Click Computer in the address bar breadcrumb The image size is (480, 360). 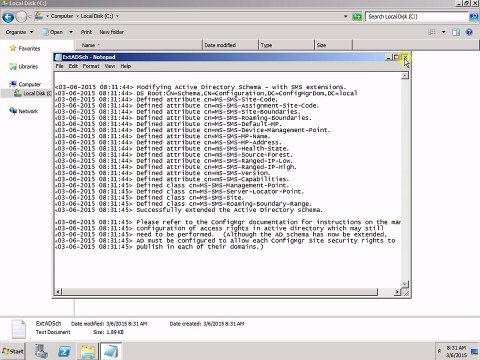click(62, 16)
